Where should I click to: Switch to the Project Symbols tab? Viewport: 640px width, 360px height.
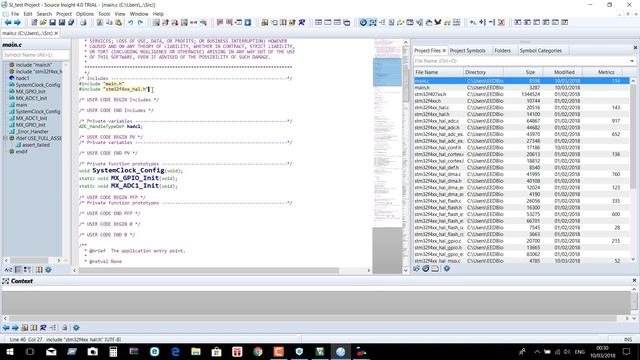467,51
